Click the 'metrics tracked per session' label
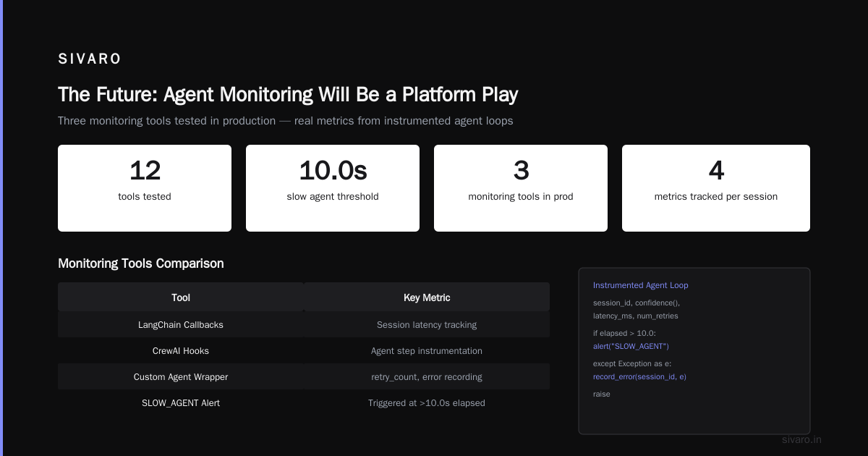The height and width of the screenshot is (456, 868). tap(716, 197)
